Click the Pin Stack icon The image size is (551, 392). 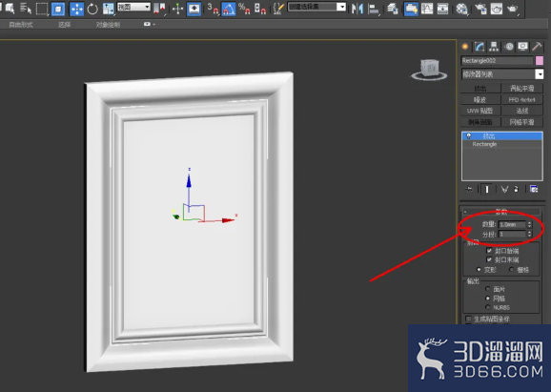pyautogui.click(x=469, y=189)
